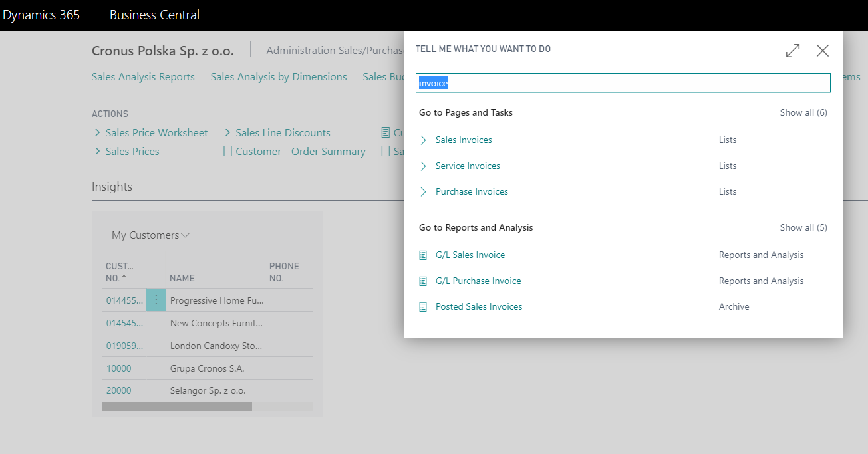Image resolution: width=868 pixels, height=454 pixels.
Task: Open the Customer - Order Summary report
Action: [x=301, y=152]
